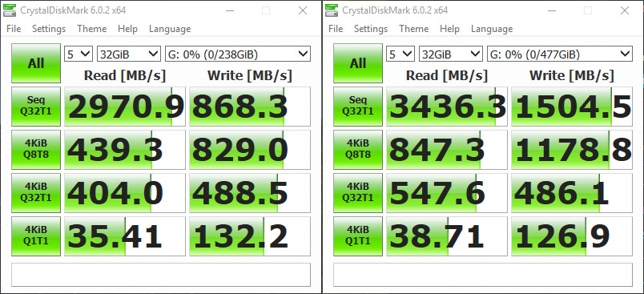Image resolution: width=644 pixels, height=294 pixels.
Task: Start 4KiB Q8T8 test in left window
Action: [x=36, y=150]
